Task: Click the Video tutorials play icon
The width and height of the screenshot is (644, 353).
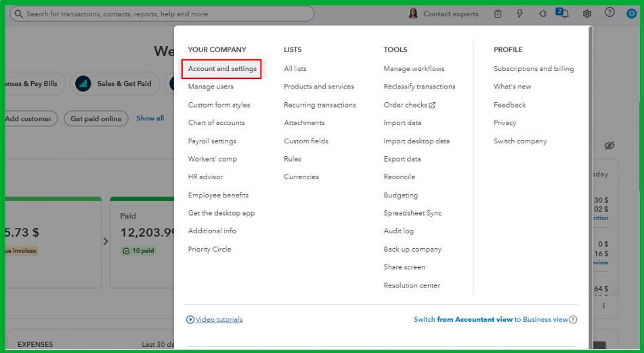Action: [190, 319]
